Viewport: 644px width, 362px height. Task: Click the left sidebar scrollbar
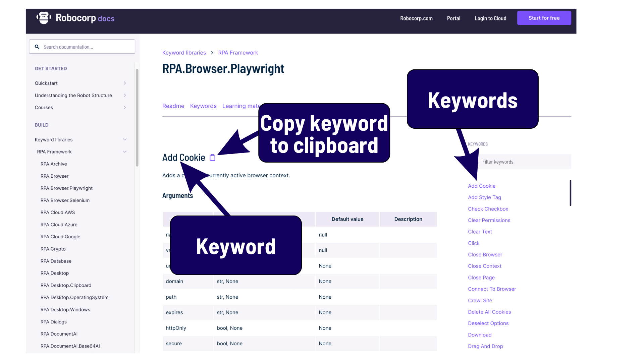point(137,118)
